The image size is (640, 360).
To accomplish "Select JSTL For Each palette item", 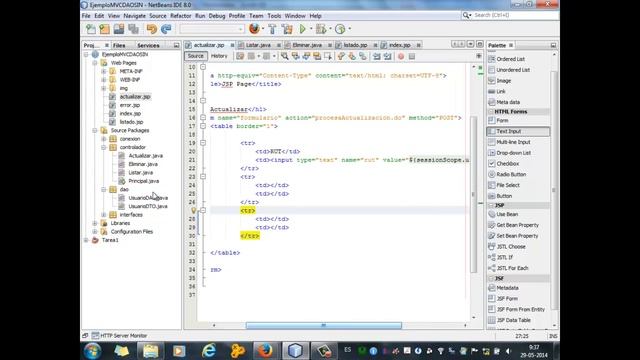I will click(512, 268).
